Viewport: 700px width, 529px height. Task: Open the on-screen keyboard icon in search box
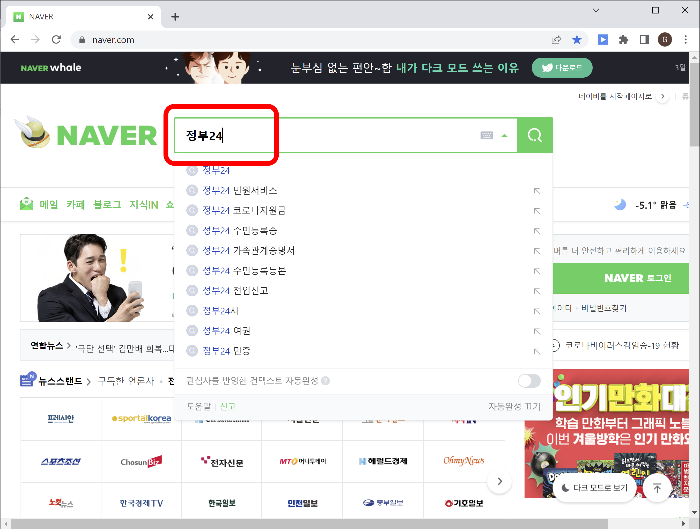487,135
